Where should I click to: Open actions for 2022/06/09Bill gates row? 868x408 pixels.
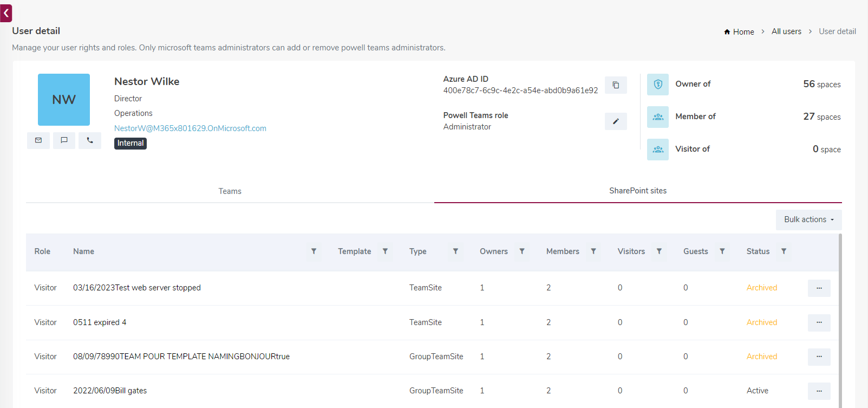click(x=819, y=391)
